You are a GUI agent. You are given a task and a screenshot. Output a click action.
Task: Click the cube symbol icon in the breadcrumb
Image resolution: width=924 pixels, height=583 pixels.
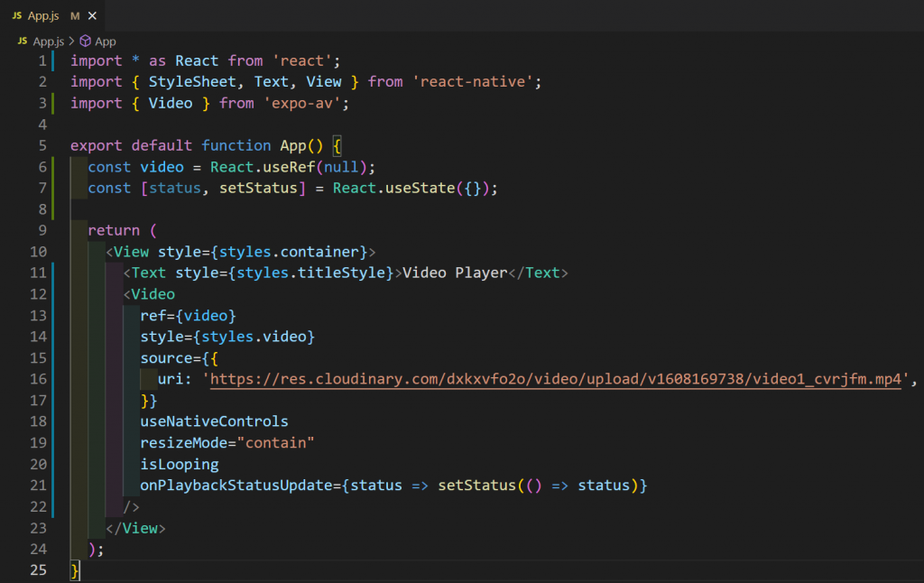[x=86, y=42]
